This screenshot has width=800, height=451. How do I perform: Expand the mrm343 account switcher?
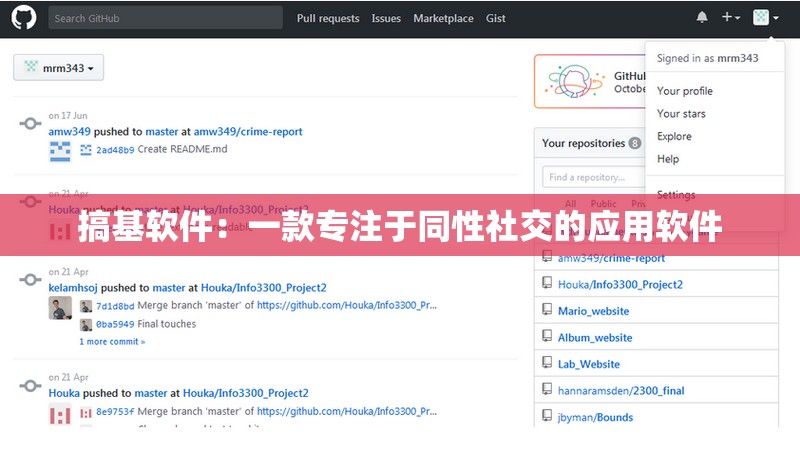[59, 67]
